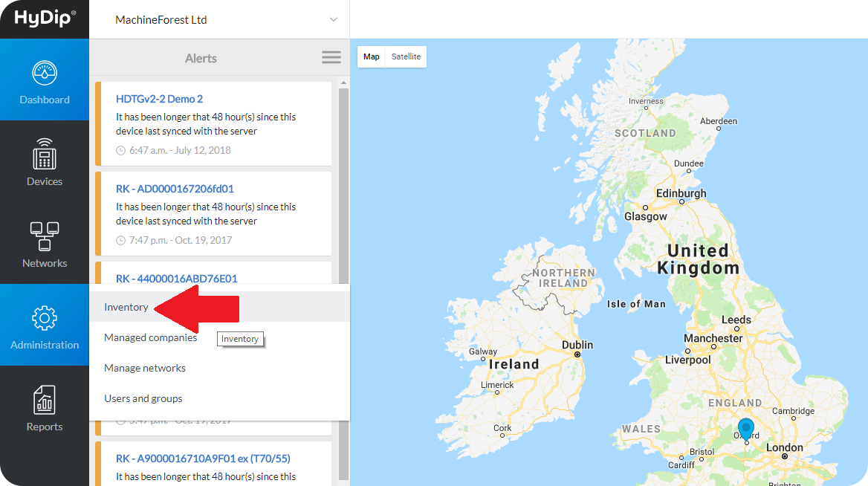Click the HyDip logo
The height and width of the screenshot is (486, 868).
click(x=45, y=19)
